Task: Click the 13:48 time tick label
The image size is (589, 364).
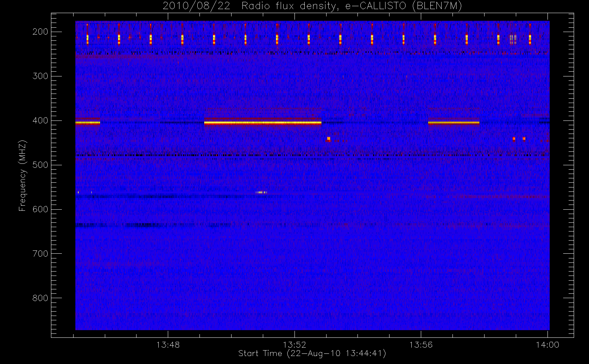Action: click(x=168, y=345)
